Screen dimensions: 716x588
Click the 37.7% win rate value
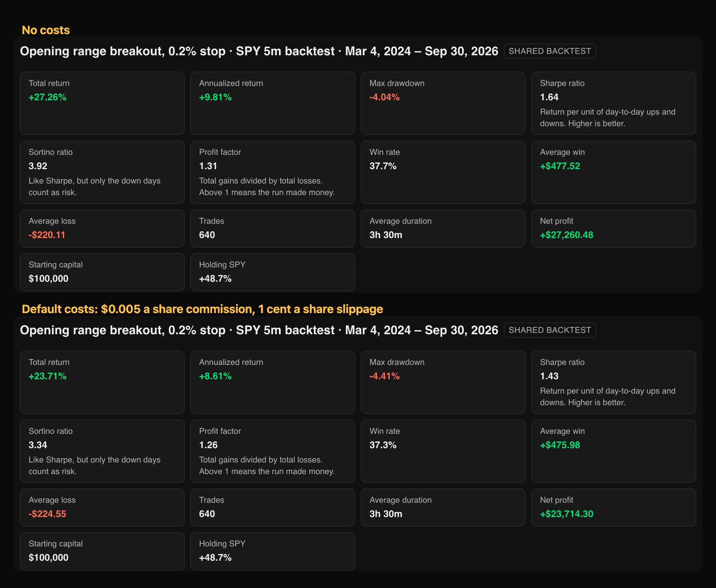(383, 166)
